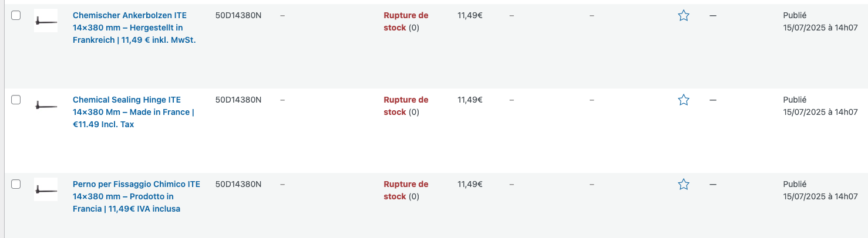Check the Chemical Sealing Hinge ITE row
The image size is (868, 238).
click(x=16, y=100)
